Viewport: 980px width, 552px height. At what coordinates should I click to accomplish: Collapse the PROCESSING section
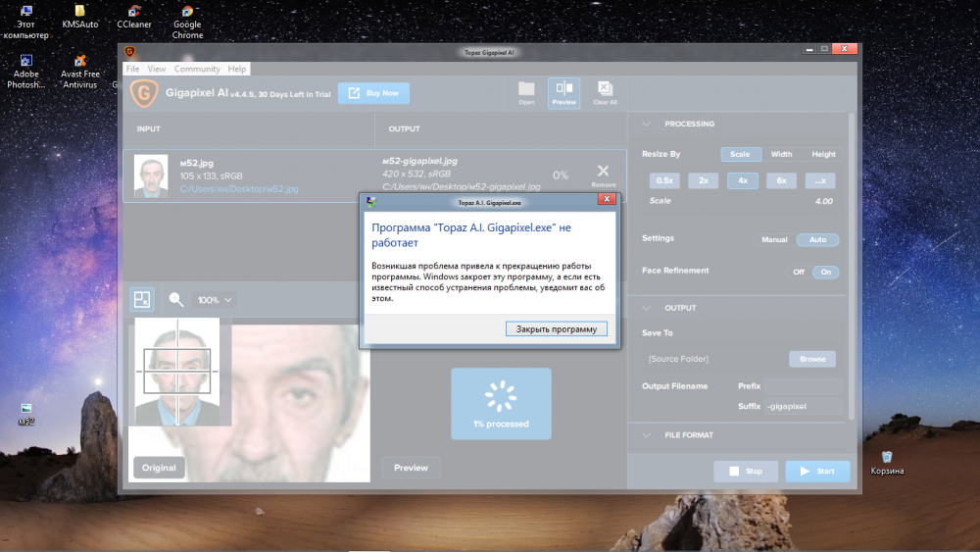tap(647, 125)
